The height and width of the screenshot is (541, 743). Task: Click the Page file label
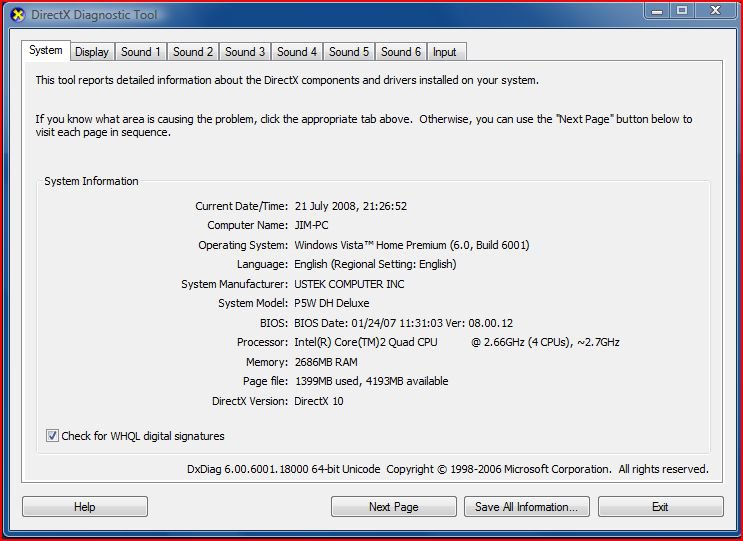pos(265,381)
